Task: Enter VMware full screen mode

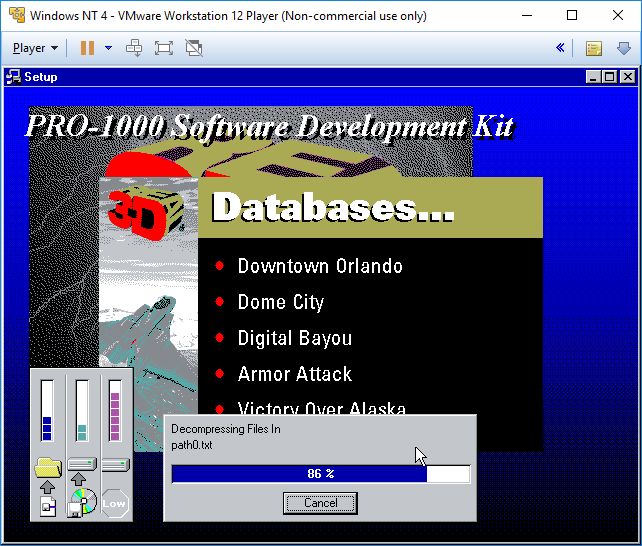Action: tap(164, 48)
